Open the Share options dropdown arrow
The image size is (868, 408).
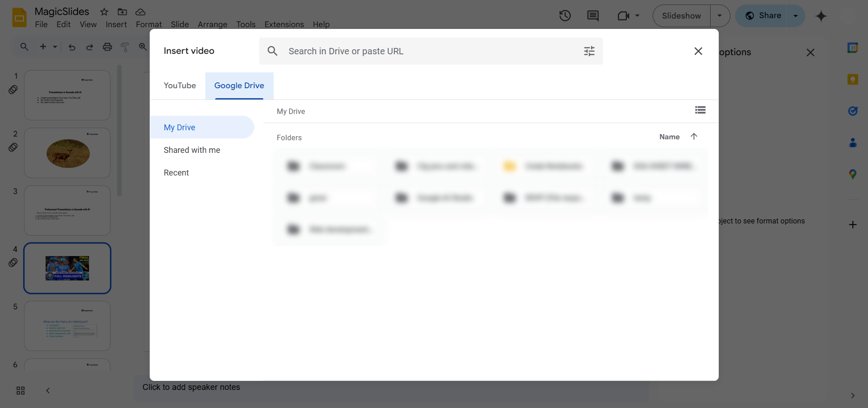(x=796, y=16)
